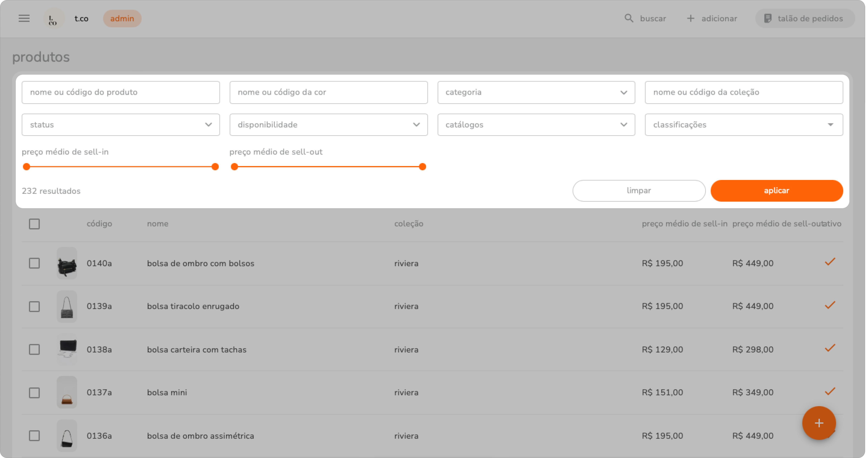Expand the classificações dropdown
The width and height of the screenshot is (868, 458).
pyautogui.click(x=744, y=125)
